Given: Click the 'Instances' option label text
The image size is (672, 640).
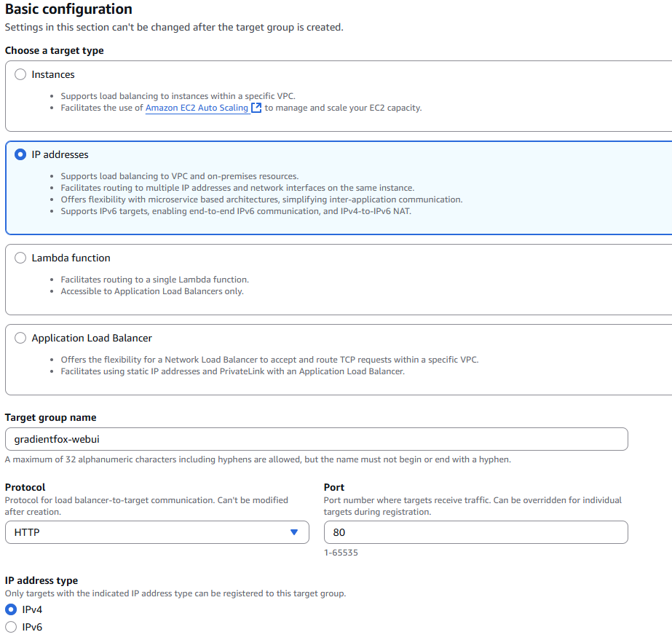Looking at the screenshot, I should [53, 74].
